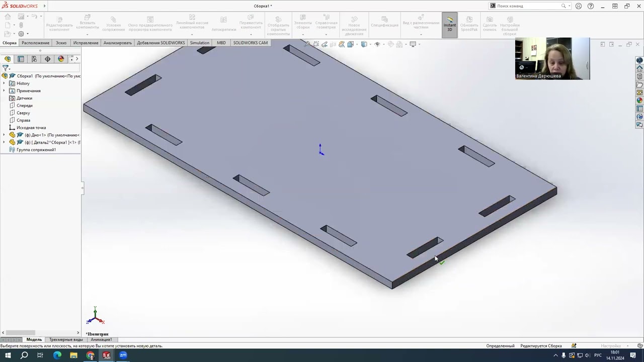
Task: Click Display Style cube icon
Action: (x=364, y=44)
